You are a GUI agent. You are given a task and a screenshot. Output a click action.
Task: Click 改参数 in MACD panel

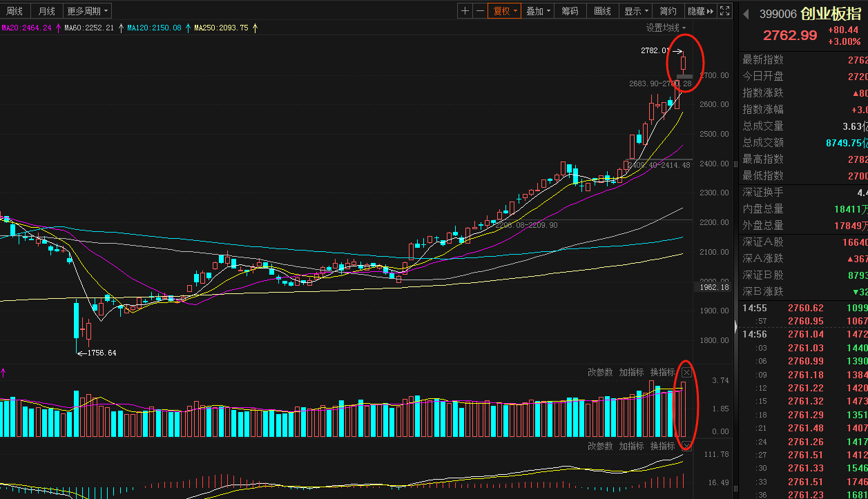point(600,446)
